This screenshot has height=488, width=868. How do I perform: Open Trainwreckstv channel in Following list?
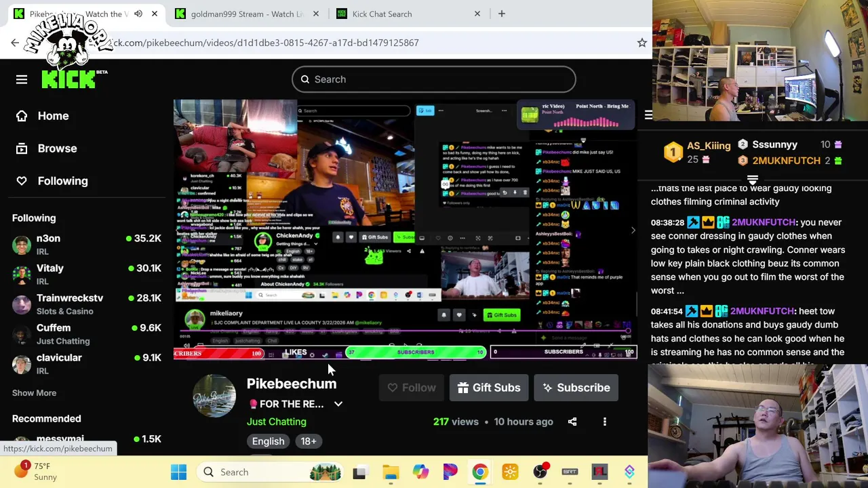87,304
